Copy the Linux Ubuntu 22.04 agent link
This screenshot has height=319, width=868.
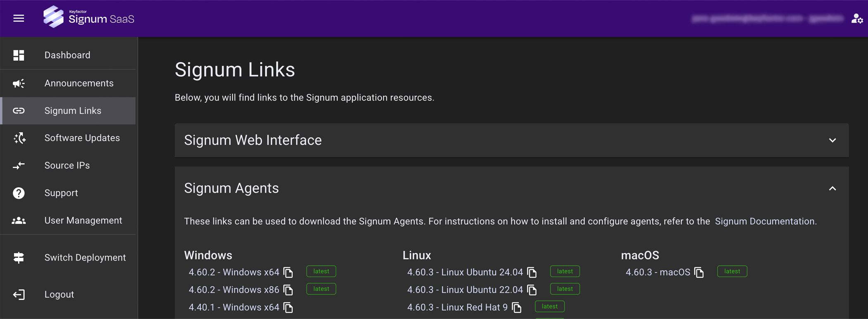pyautogui.click(x=532, y=290)
